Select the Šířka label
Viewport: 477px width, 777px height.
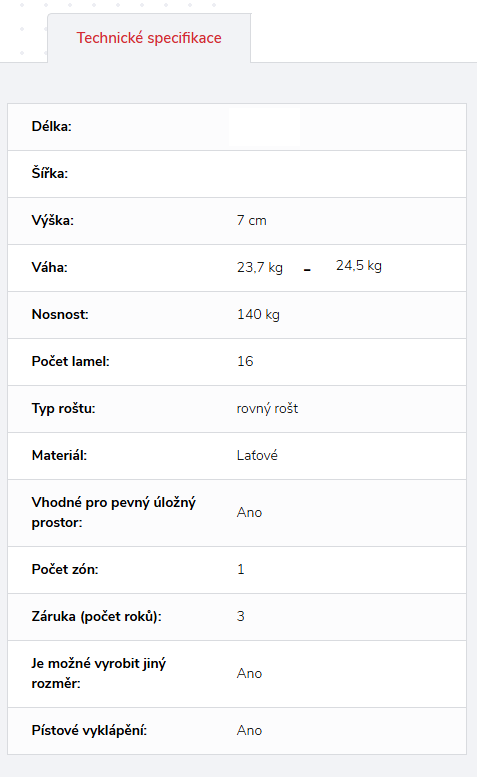pyautogui.click(x=50, y=173)
